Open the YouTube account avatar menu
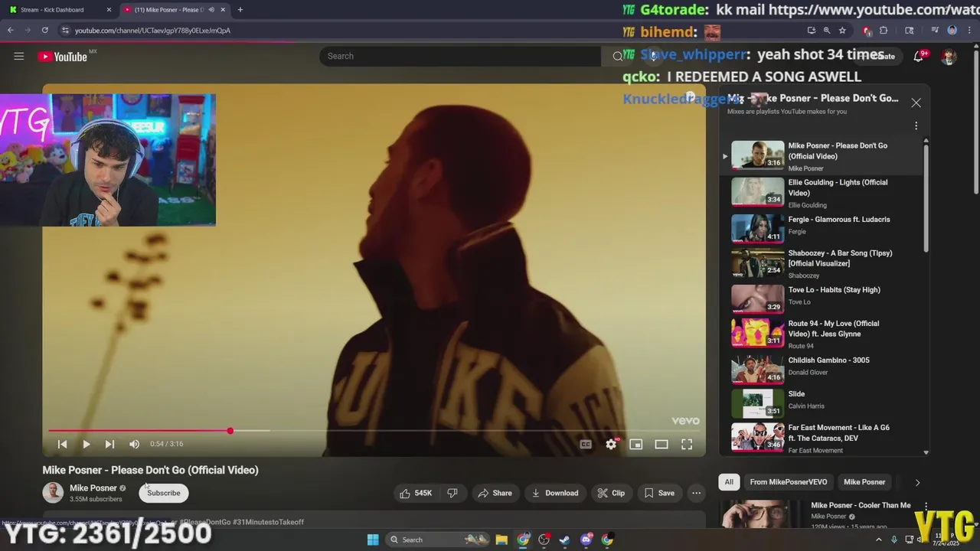980x551 pixels. pos(949,57)
